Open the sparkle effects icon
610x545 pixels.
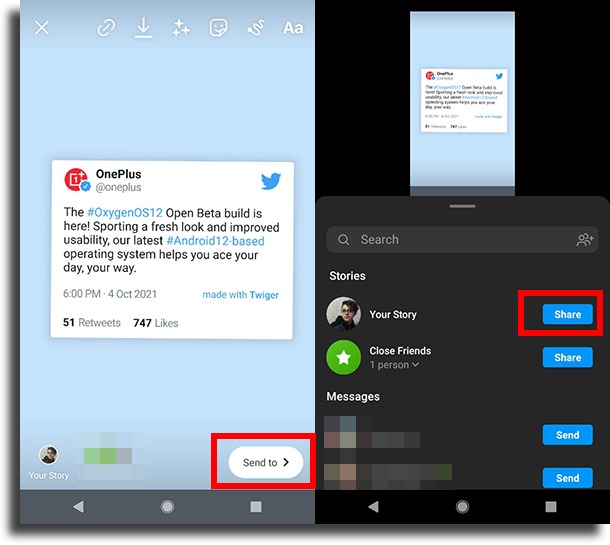(x=181, y=28)
